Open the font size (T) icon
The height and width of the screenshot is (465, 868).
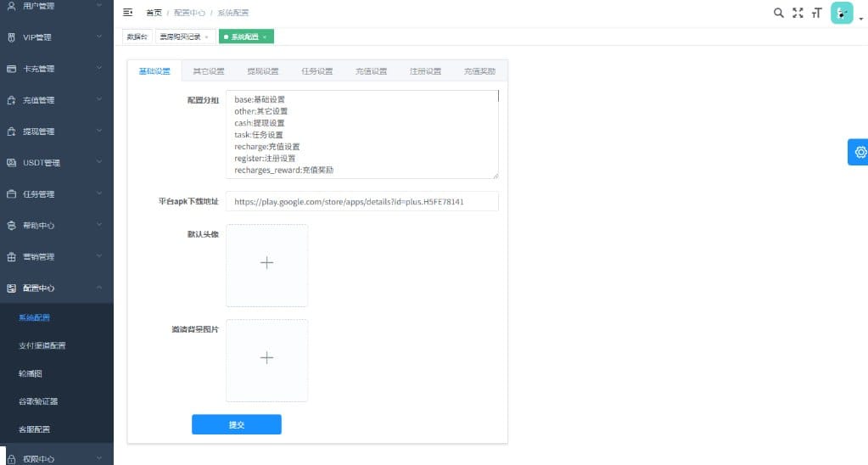(816, 13)
